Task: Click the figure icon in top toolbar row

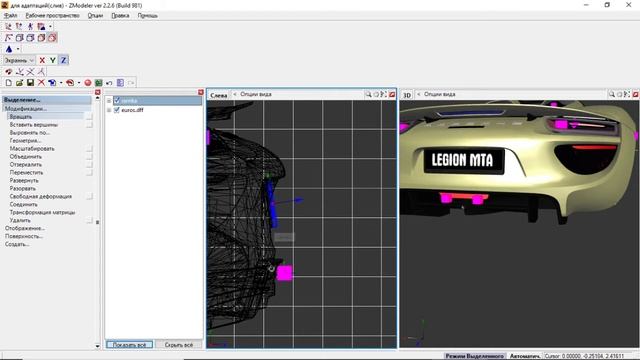Action: (x=30, y=27)
